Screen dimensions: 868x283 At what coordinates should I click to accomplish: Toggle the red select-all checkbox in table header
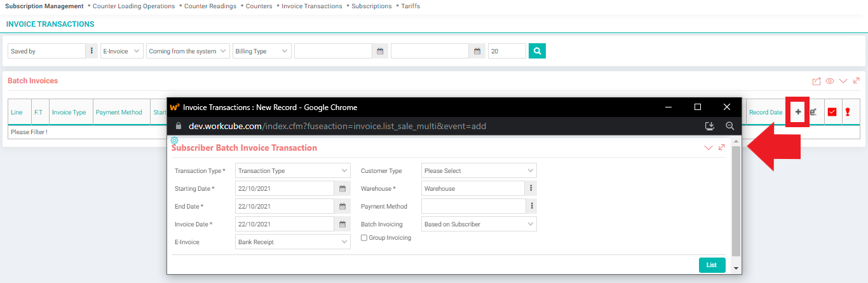pyautogui.click(x=832, y=112)
